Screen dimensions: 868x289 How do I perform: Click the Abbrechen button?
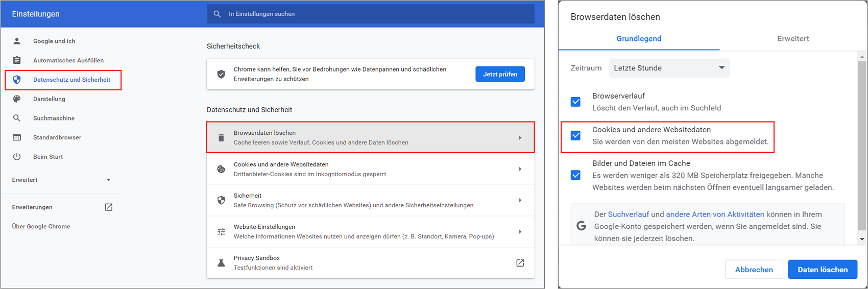(x=754, y=270)
